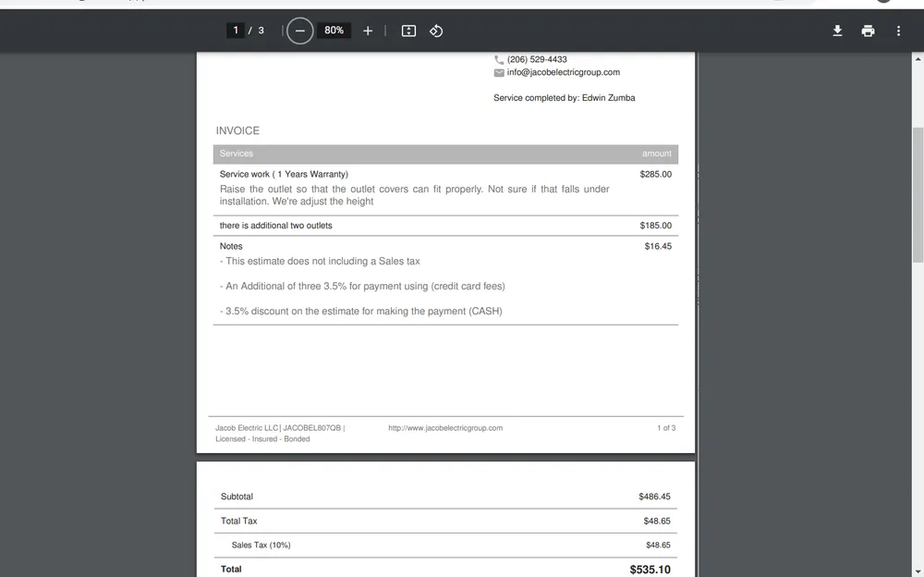Click the zoom out minus button
Image resolution: width=924 pixels, height=577 pixels.
pyautogui.click(x=299, y=31)
